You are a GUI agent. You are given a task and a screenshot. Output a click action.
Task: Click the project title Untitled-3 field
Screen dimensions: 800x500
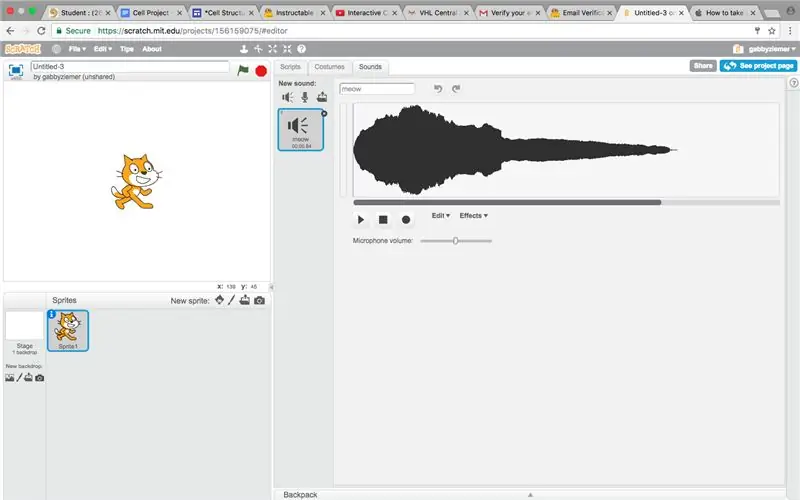pyautogui.click(x=130, y=66)
